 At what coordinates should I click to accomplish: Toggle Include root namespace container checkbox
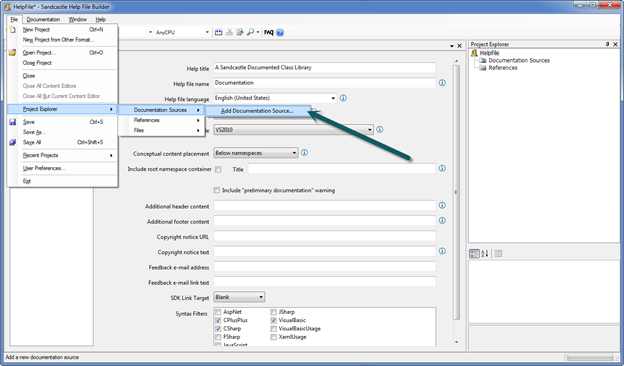(x=218, y=169)
